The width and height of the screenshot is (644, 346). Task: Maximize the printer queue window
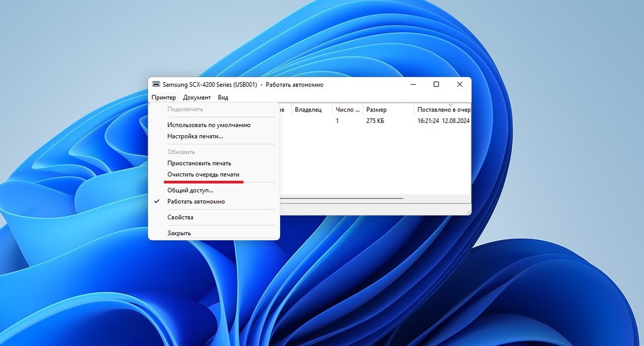pos(436,84)
